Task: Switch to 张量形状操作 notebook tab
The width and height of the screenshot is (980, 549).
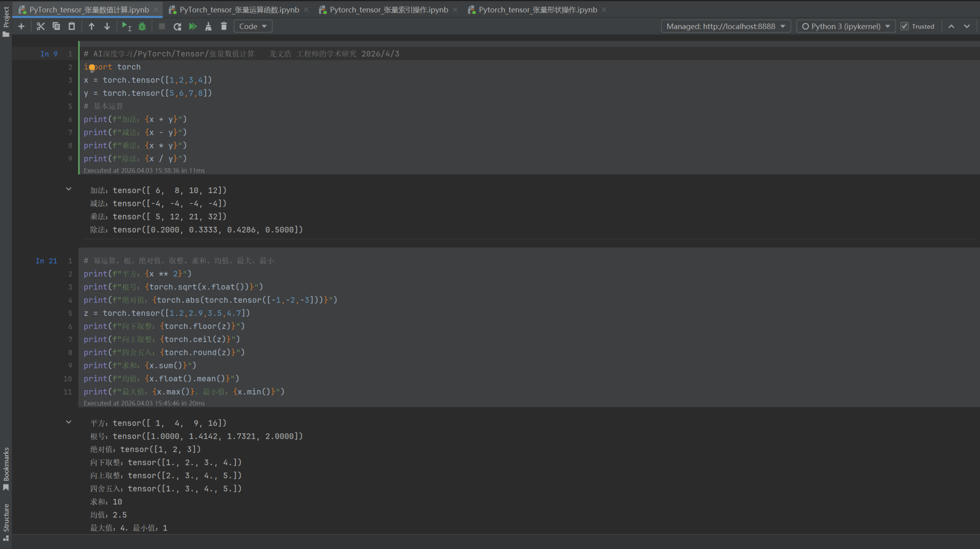Action: [537, 10]
